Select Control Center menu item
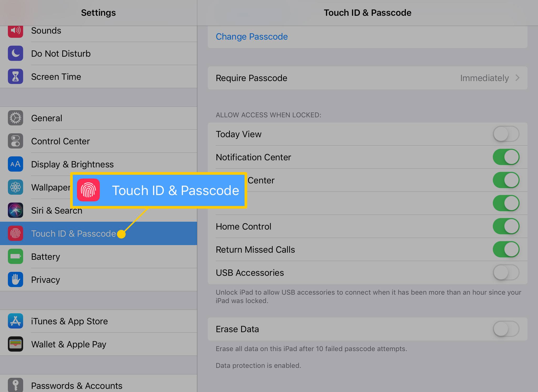The width and height of the screenshot is (538, 392). 99,141
